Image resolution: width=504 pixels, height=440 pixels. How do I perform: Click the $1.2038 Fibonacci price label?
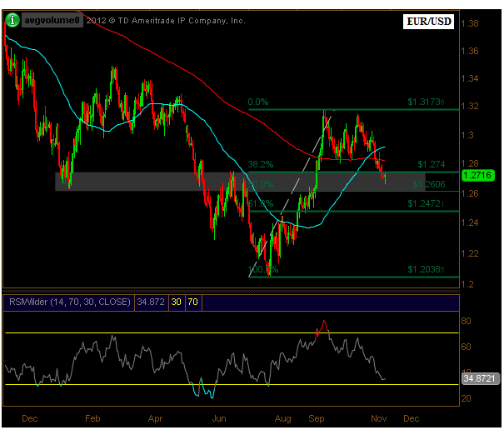click(x=427, y=269)
